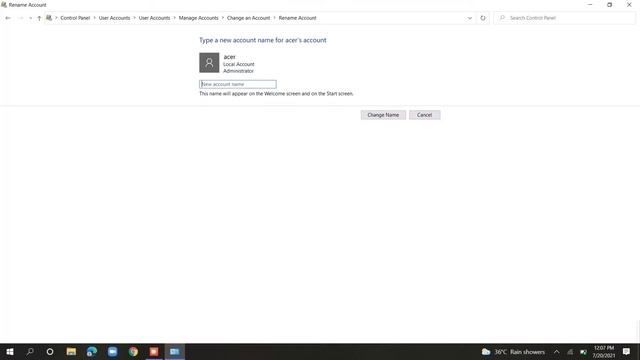The image size is (640, 360).
Task: Click the Show desktop sliver on taskbar
Action: click(x=638, y=351)
